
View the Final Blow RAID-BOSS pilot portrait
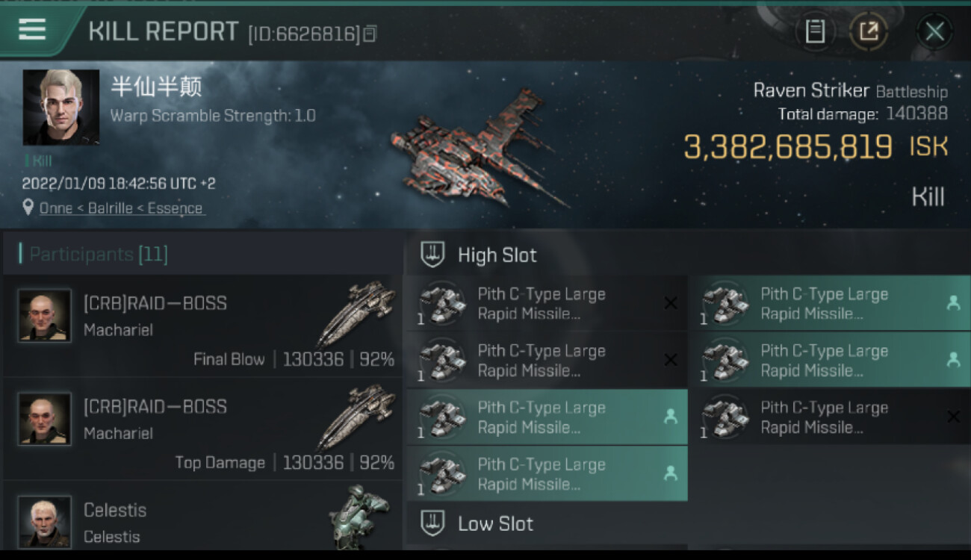[x=45, y=316]
